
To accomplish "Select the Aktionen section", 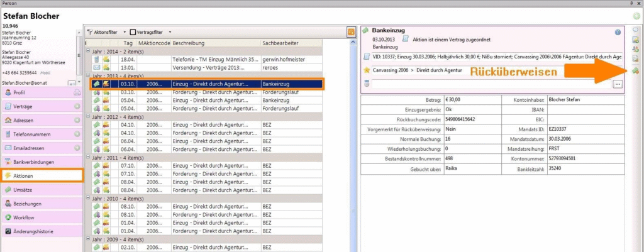I will [x=42, y=176].
